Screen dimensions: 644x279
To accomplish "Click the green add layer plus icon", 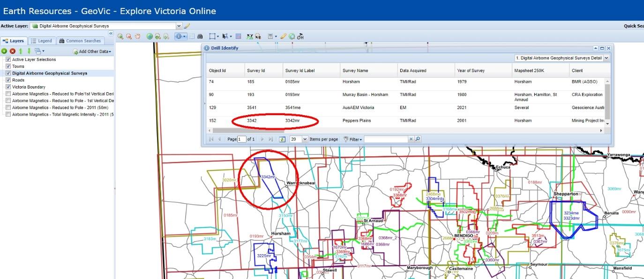I will pyautogui.click(x=4, y=51).
